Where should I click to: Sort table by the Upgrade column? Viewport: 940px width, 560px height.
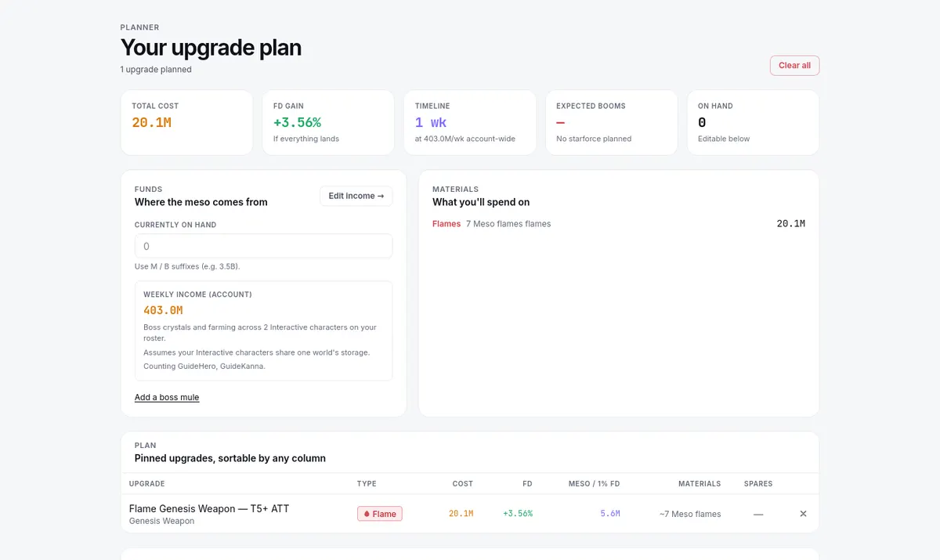[x=147, y=484]
